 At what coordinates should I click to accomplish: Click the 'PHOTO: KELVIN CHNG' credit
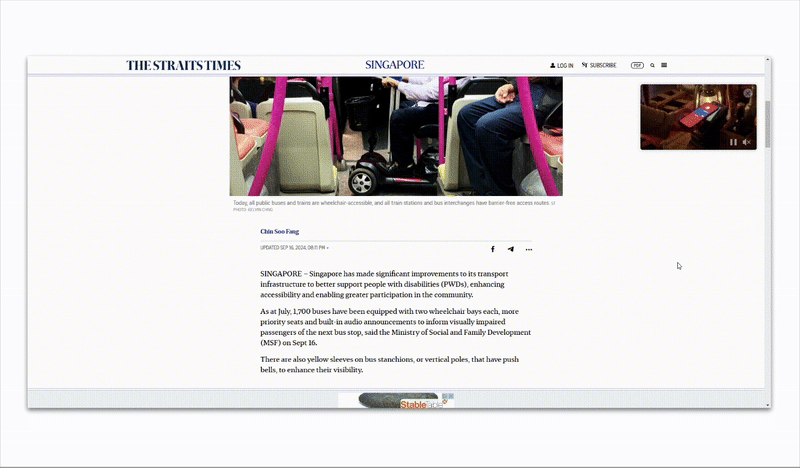253,210
